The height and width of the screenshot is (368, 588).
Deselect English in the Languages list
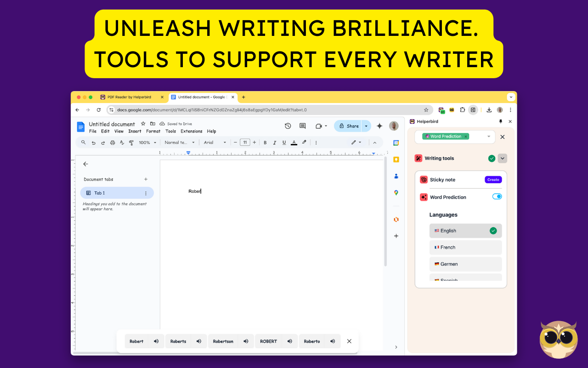coord(493,230)
